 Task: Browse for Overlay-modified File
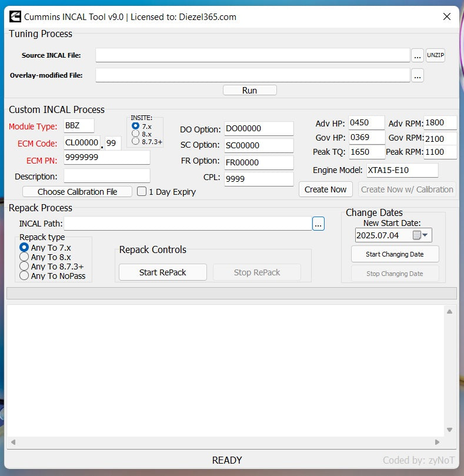point(418,75)
